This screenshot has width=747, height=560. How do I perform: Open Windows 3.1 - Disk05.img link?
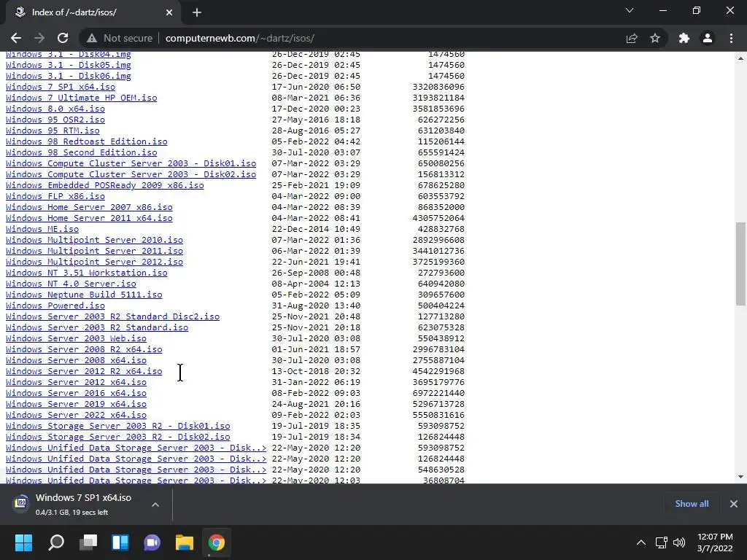pos(68,65)
